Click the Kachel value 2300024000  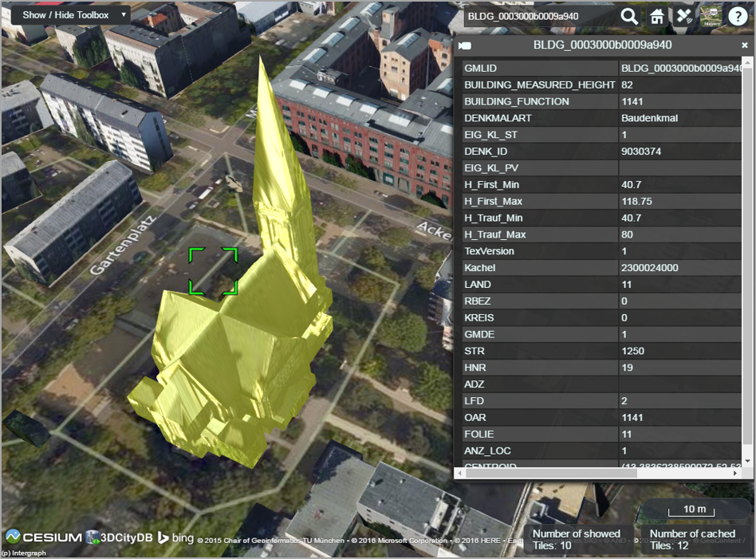649,268
